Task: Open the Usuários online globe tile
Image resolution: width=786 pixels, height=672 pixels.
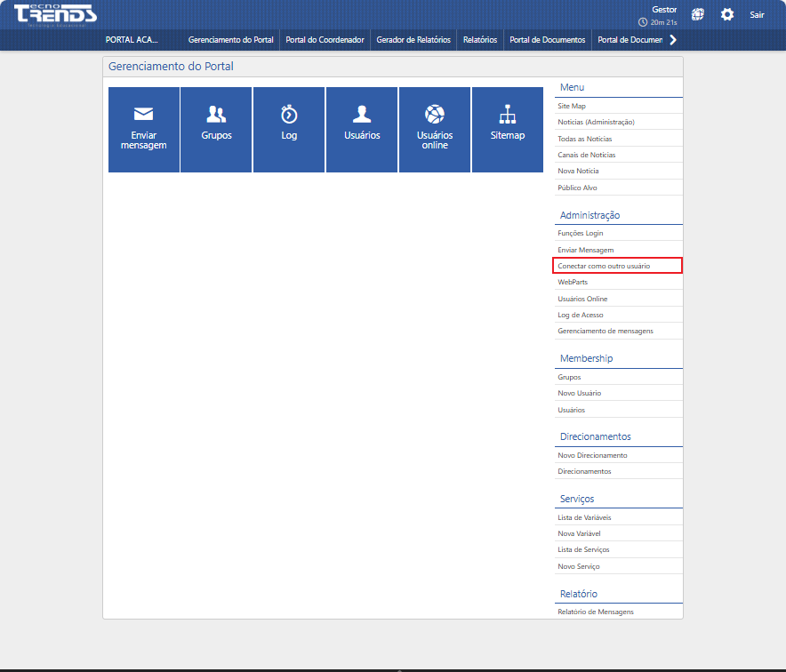Action: click(x=435, y=130)
